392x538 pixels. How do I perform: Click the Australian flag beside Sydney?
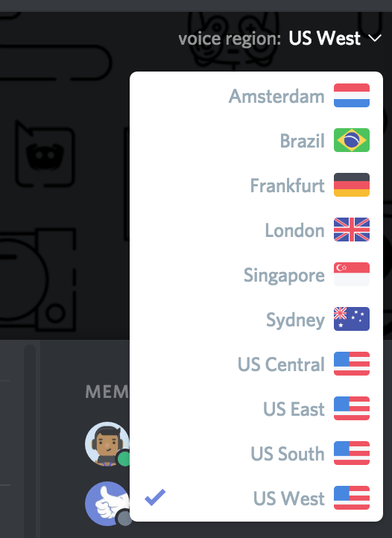click(x=352, y=319)
